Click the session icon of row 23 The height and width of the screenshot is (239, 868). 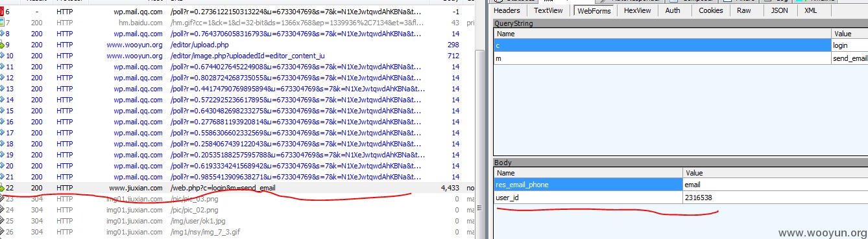pos(3,199)
